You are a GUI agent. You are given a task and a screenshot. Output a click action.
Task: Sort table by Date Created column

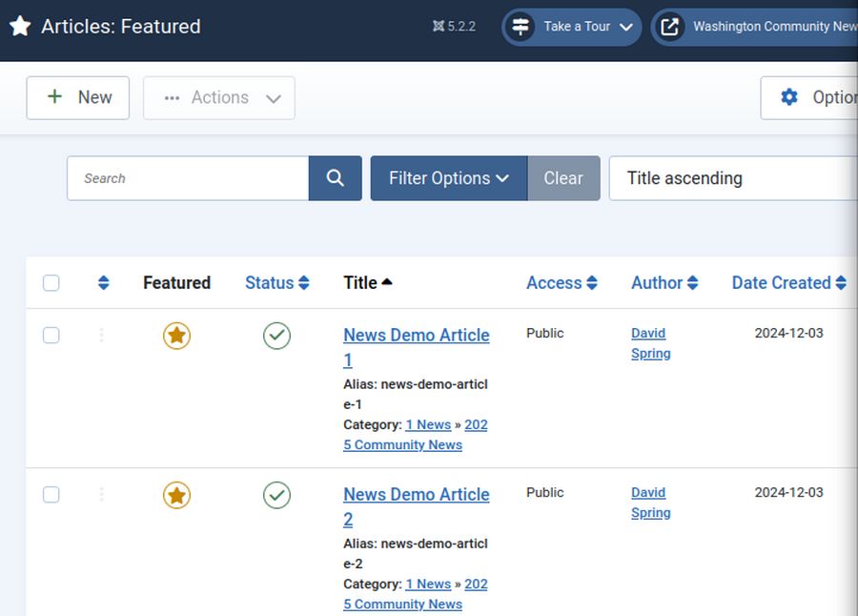click(x=787, y=283)
